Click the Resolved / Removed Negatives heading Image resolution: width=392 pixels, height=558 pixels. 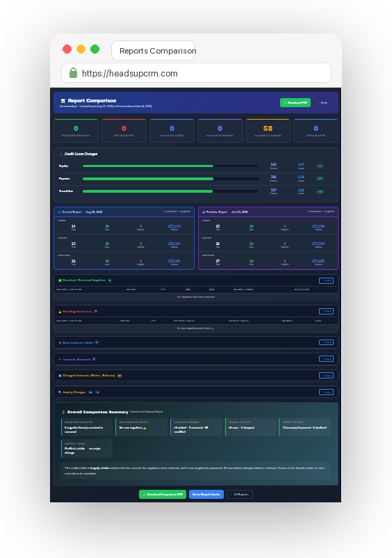coord(84,280)
